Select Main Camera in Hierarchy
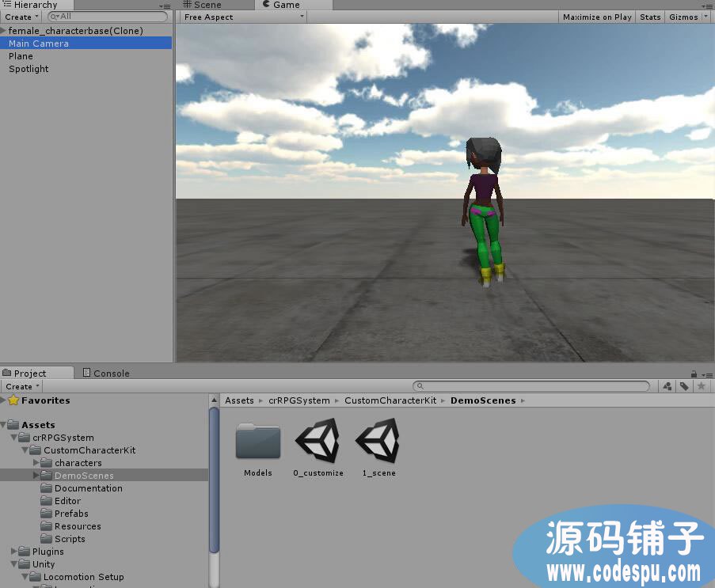 tap(86, 44)
